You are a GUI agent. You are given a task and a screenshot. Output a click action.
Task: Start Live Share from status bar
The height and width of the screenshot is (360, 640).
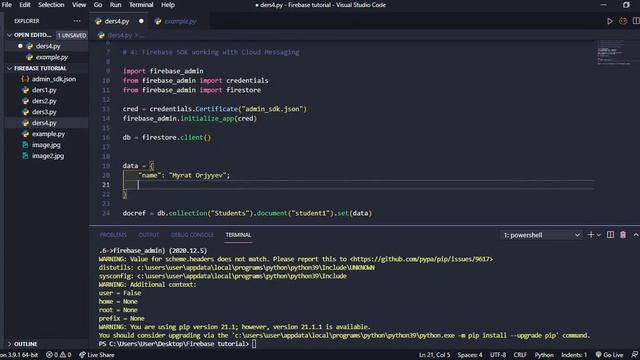tap(97, 355)
